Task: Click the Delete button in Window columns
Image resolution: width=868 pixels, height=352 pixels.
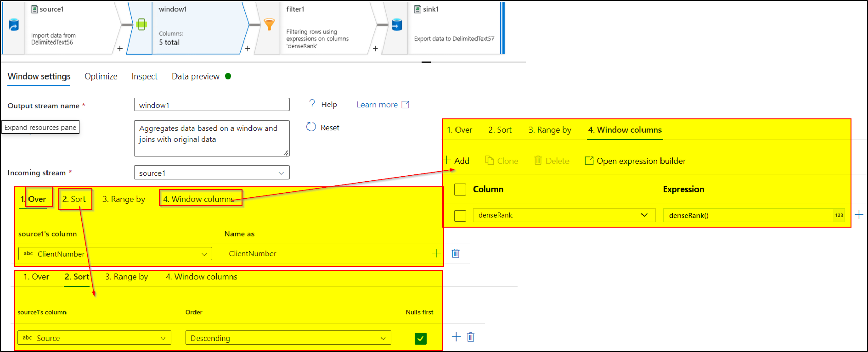Action: [552, 161]
